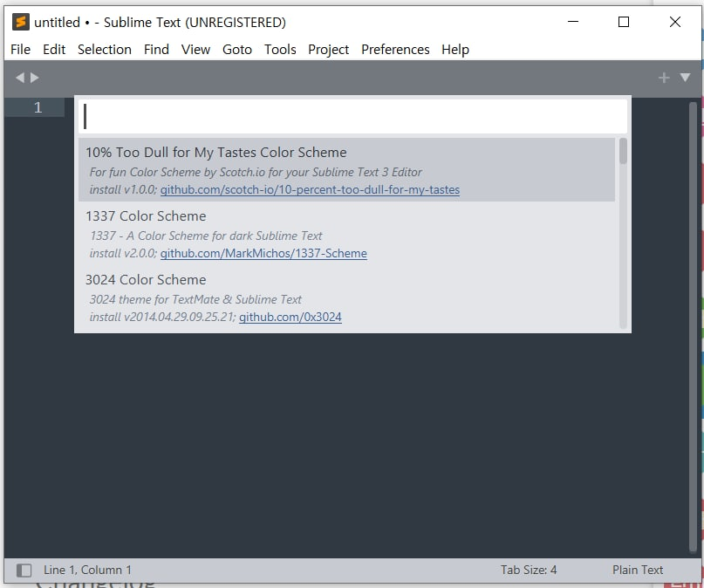Click line number 1 in the gutter
704x588 pixels.
38,107
